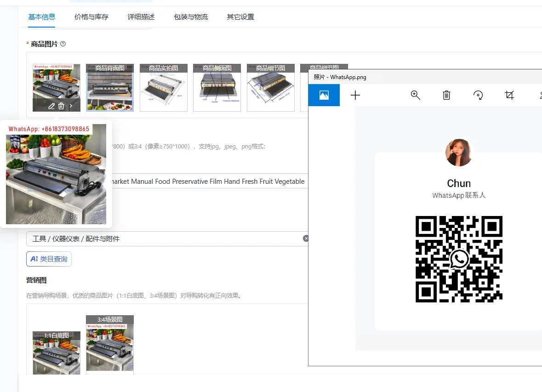This screenshot has width=542, height=392.
Task: Switch to the 价格与库存 tab
Action: coord(91,17)
